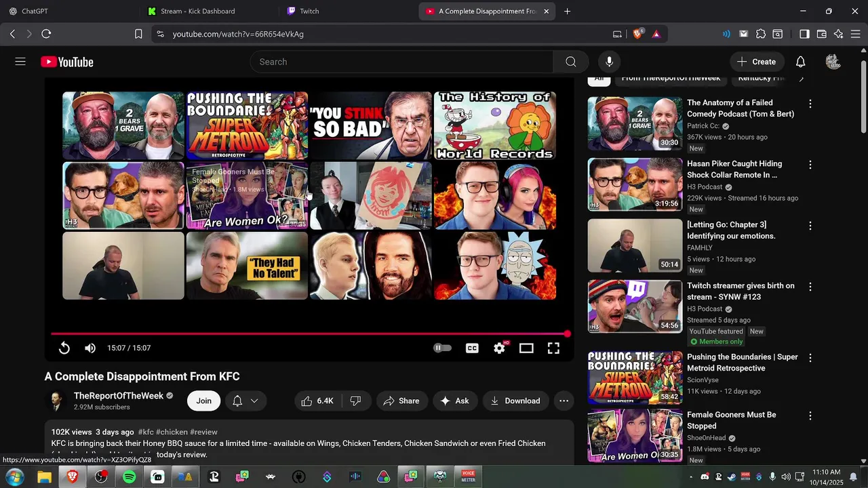
Task: Expand the notification preference dropdown
Action: pyautogui.click(x=245, y=401)
